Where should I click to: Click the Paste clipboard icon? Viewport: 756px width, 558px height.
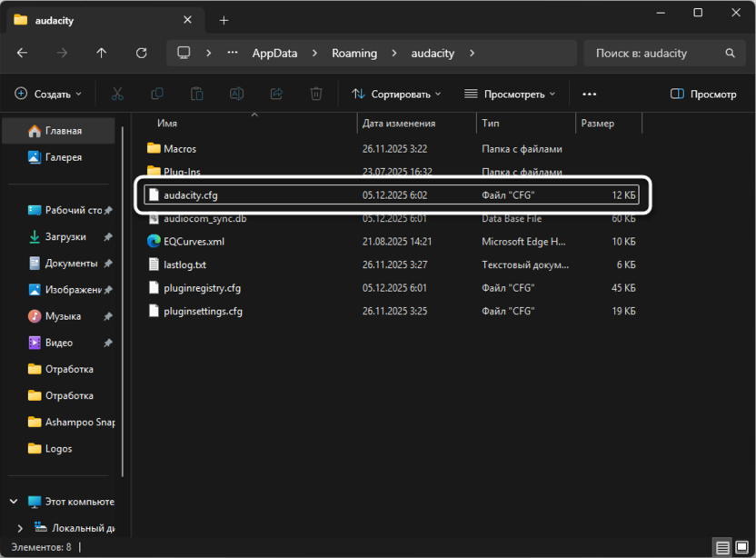coord(196,94)
